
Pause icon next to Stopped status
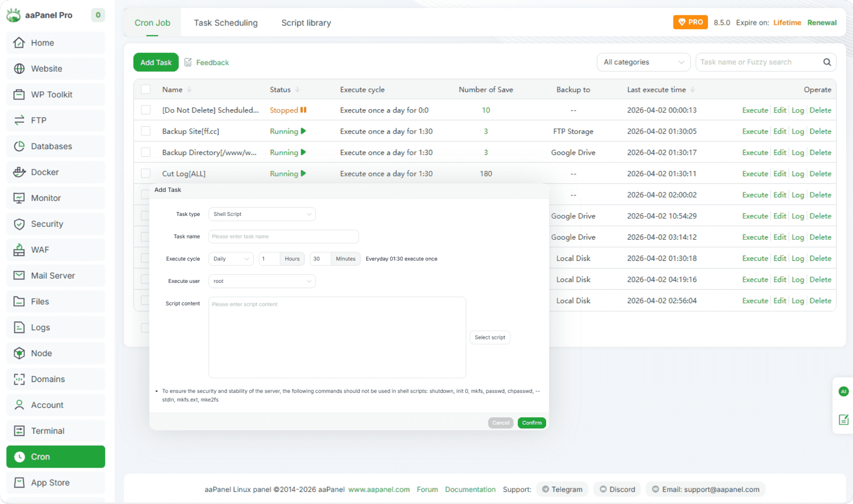point(303,110)
